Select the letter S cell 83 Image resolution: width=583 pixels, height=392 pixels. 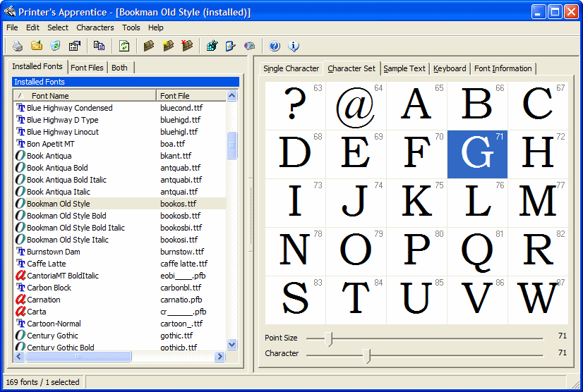pos(295,300)
